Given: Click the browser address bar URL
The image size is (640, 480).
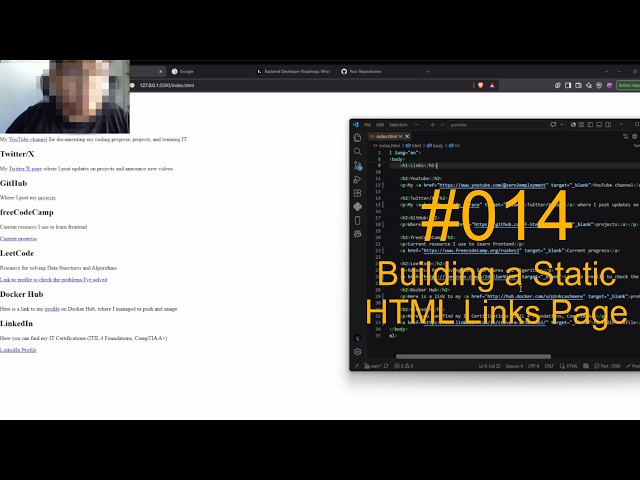Looking at the screenshot, I should click(x=167, y=85).
